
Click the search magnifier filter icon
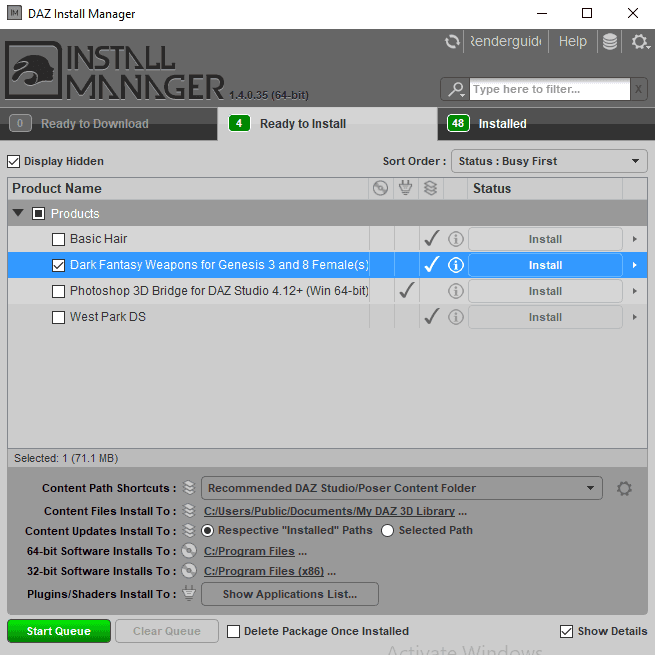456,89
